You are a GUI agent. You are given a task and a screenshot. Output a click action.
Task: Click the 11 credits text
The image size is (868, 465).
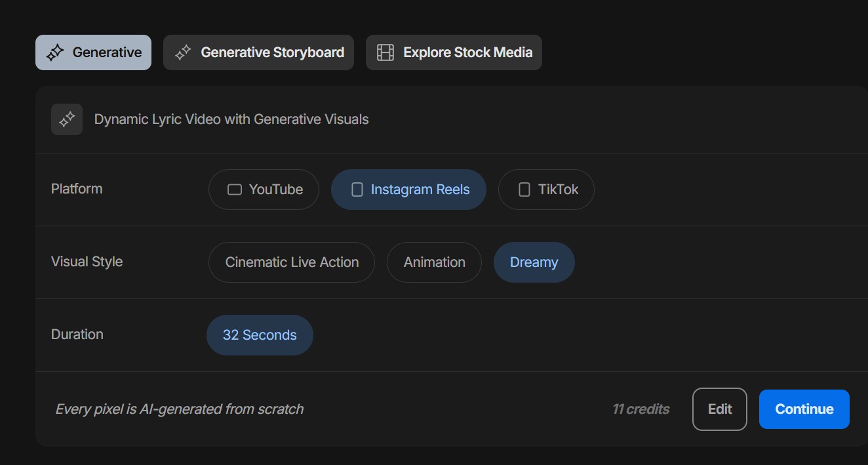[641, 409]
